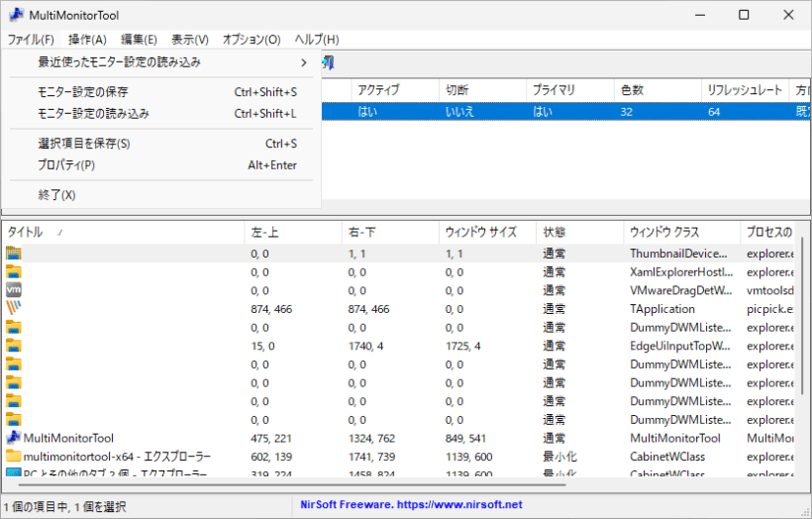Viewport: 812px width, 519px height.
Task: Click the 1740, 4 right-bottom cell
Action: [x=365, y=346]
